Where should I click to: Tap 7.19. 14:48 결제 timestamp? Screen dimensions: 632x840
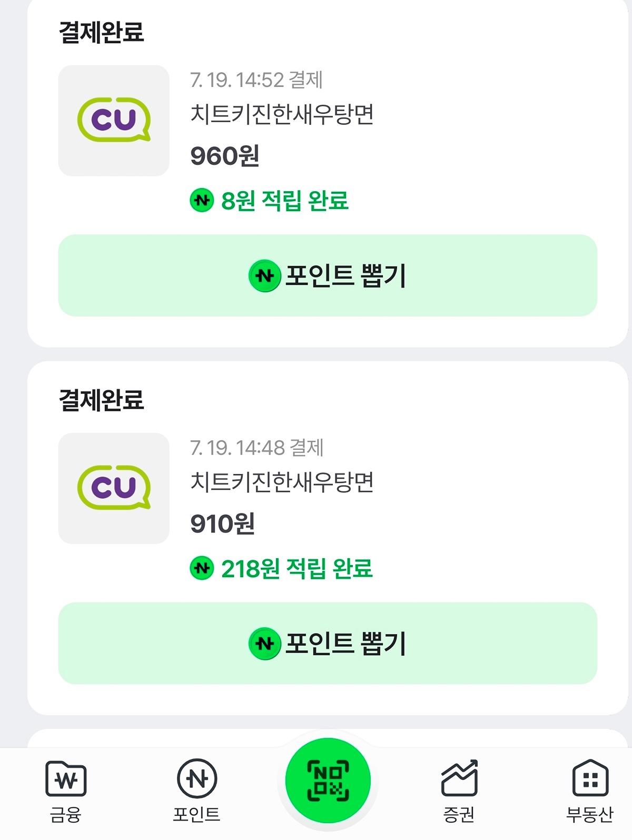coord(257,448)
